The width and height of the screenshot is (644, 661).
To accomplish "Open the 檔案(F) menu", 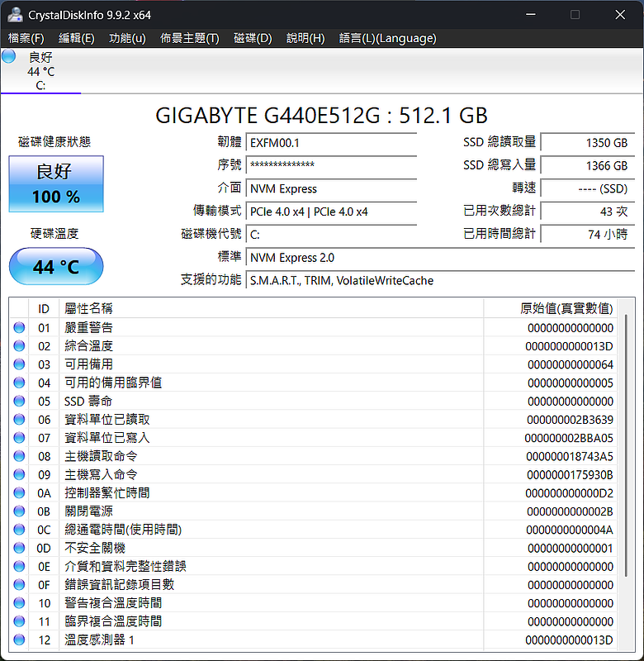I will (26, 38).
